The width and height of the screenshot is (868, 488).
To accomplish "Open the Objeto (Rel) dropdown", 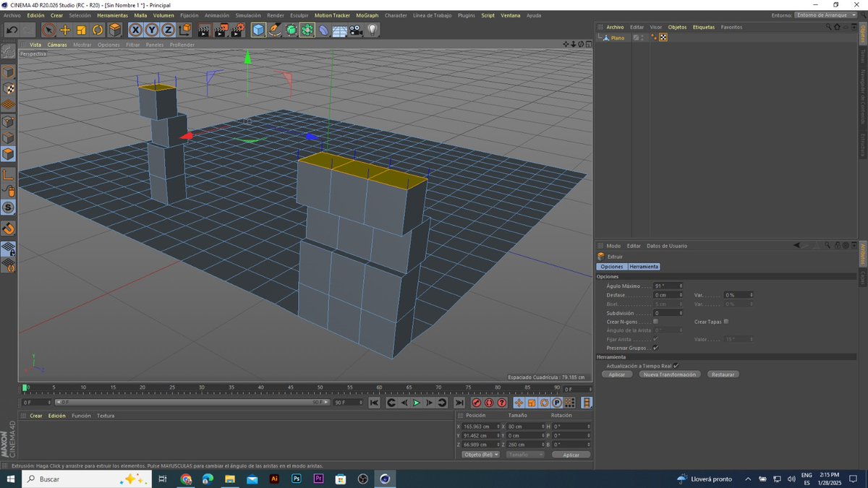I will (481, 455).
